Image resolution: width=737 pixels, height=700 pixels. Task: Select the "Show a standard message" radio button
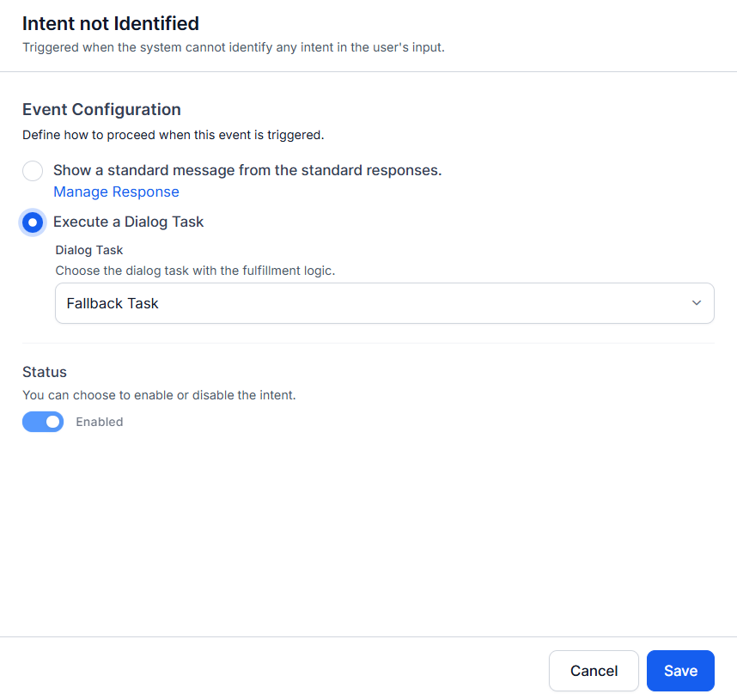33,171
